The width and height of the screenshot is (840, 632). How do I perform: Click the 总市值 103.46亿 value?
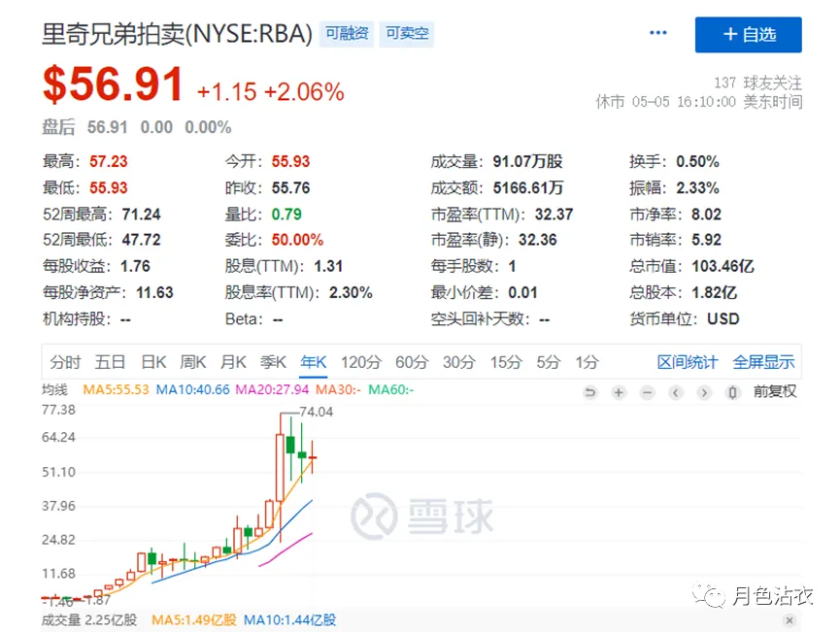pyautogui.click(x=722, y=266)
